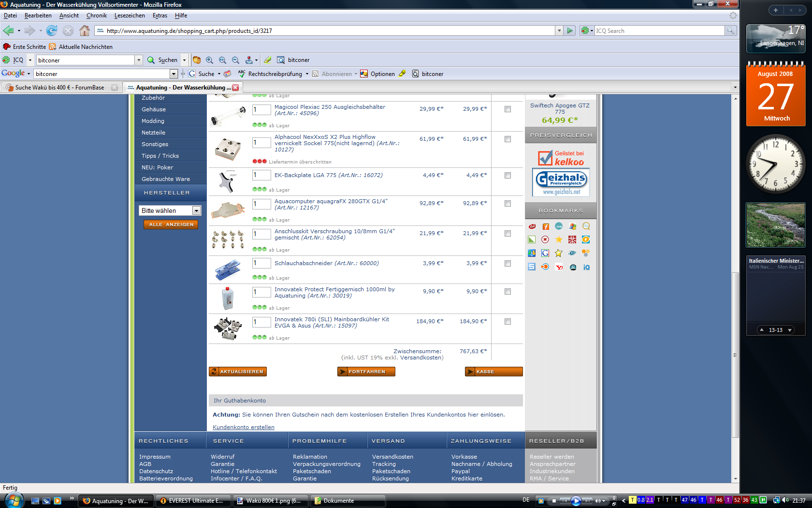Open the tab list dropdown at tab bar end
The image size is (812, 508).
(735, 88)
